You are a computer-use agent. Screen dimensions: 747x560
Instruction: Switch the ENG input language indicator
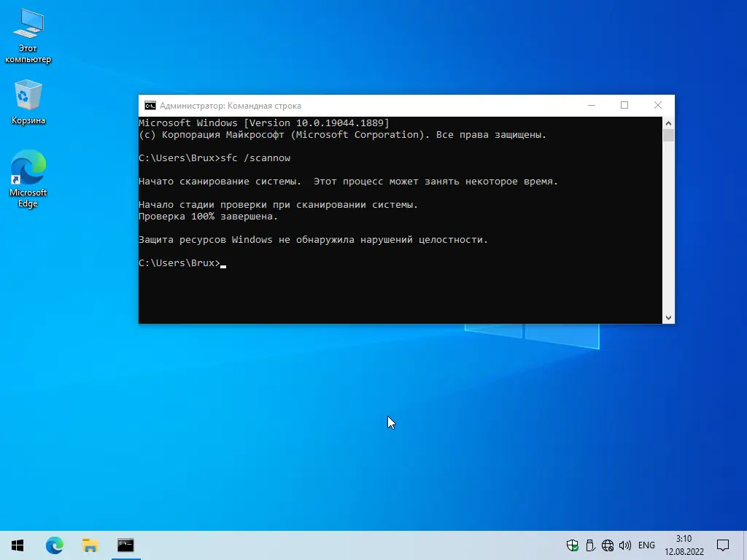[x=646, y=545]
